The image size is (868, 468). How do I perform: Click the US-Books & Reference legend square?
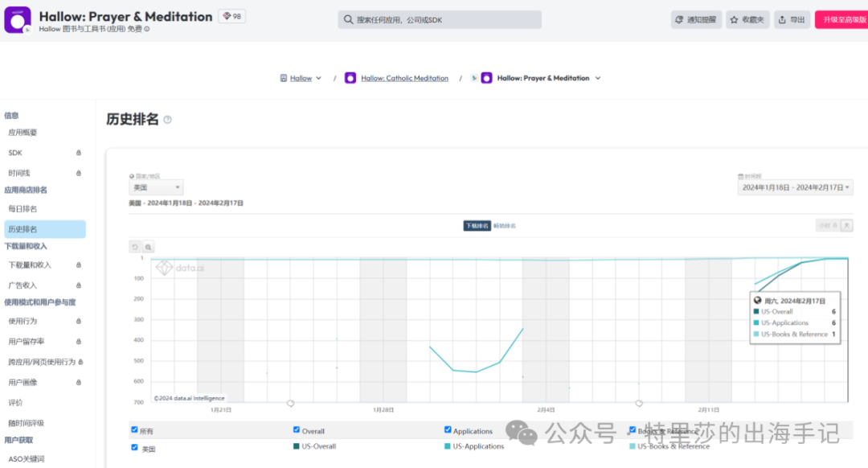click(x=633, y=446)
